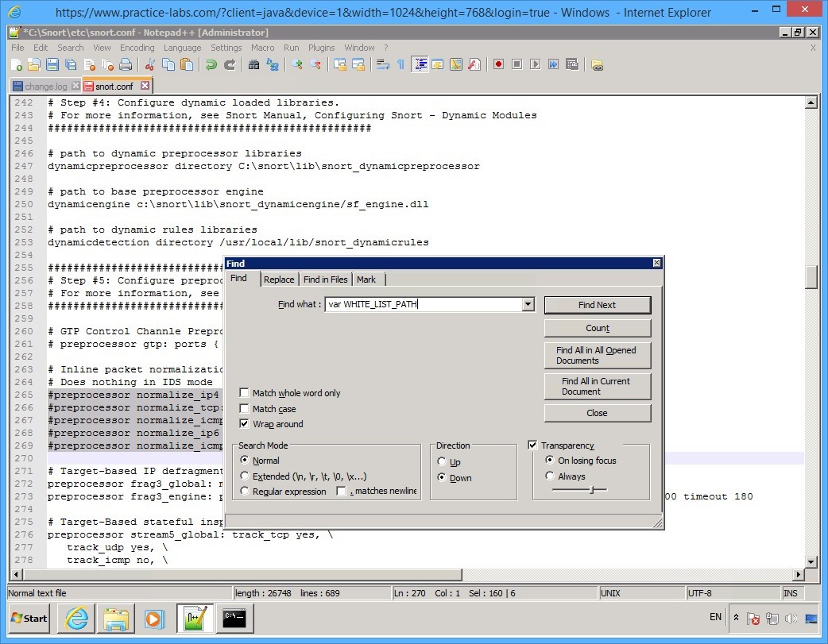This screenshot has height=644, width=828.
Task: Open a new document in Notepad++
Action: tap(17, 64)
